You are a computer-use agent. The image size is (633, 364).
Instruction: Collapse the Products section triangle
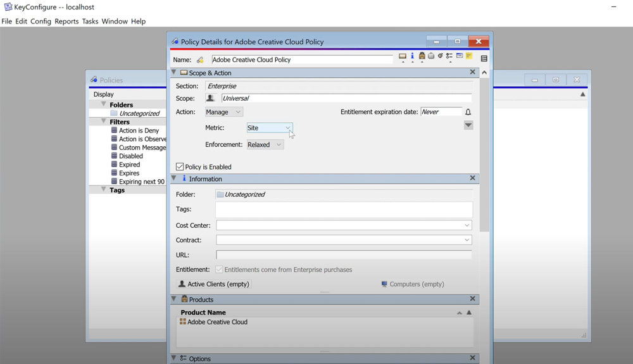174,299
